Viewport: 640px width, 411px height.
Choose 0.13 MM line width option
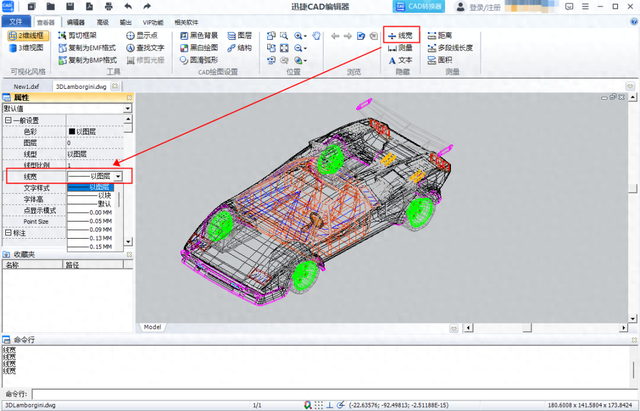[x=91, y=238]
